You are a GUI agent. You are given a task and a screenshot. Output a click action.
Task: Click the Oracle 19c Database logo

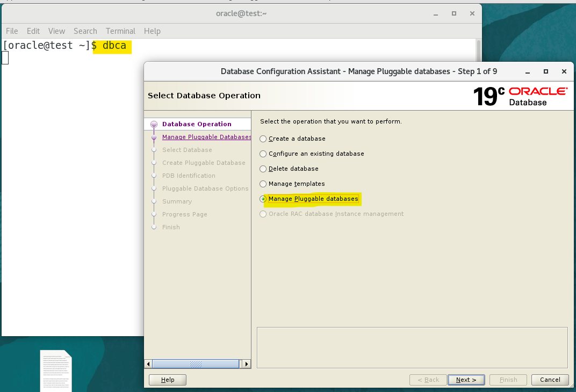520,96
